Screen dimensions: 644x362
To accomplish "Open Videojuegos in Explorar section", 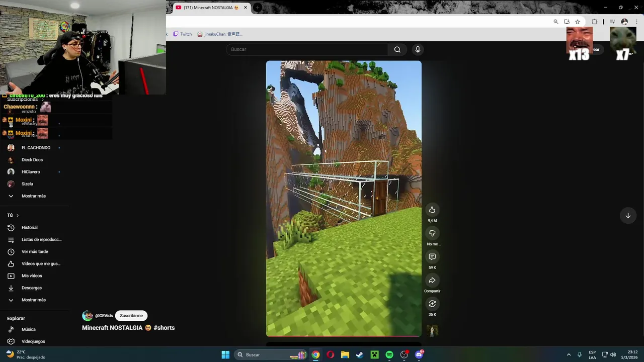I will coord(34,341).
